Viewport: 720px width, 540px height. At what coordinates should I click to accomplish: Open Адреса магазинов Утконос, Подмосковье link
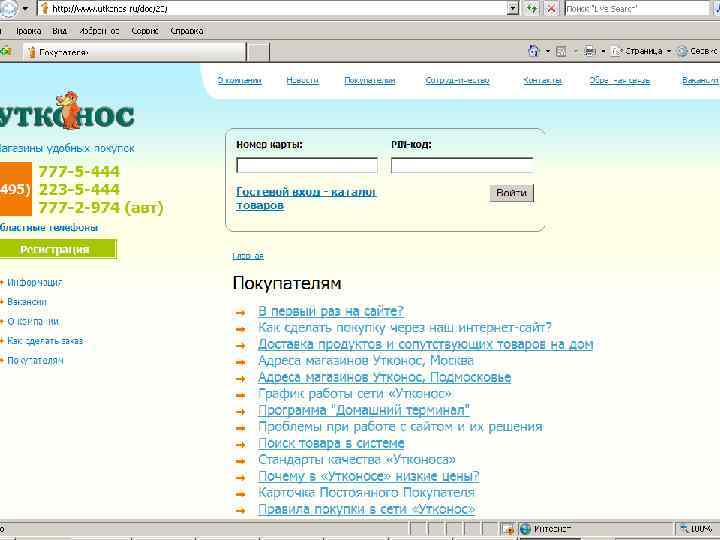click(x=384, y=377)
